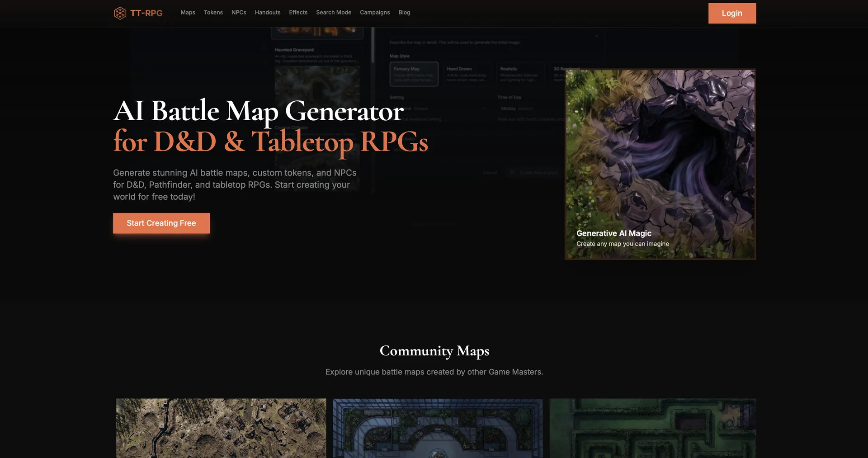Open the battlefield trenches community map thumbnail

221,428
